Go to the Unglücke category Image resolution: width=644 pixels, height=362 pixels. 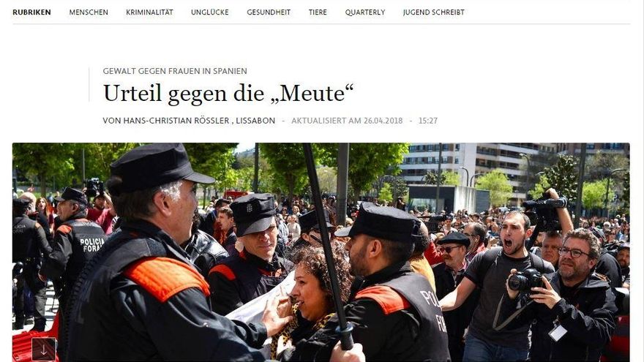210,12
